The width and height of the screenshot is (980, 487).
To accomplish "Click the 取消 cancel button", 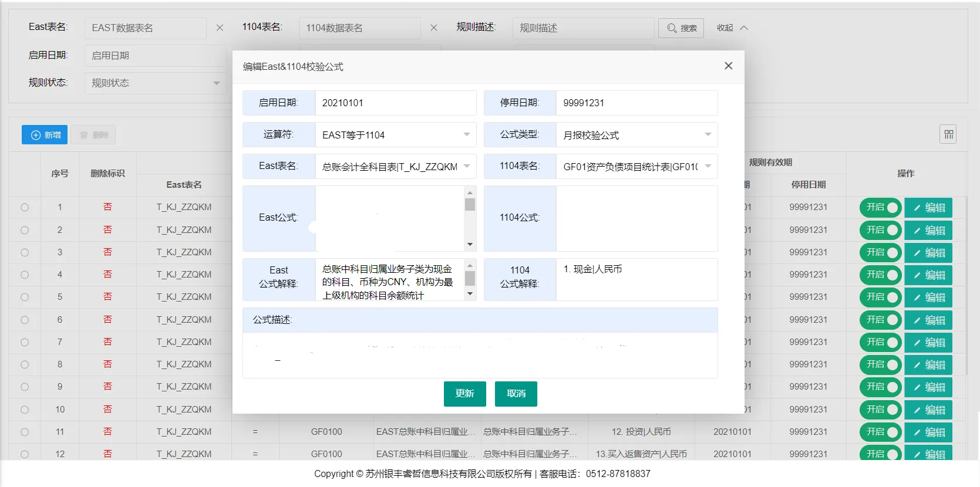I will (516, 394).
